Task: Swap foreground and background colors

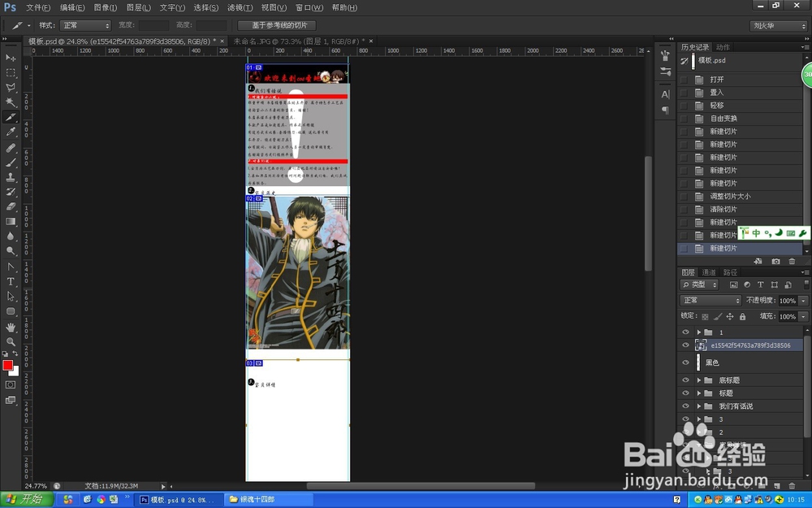Action: [15, 354]
